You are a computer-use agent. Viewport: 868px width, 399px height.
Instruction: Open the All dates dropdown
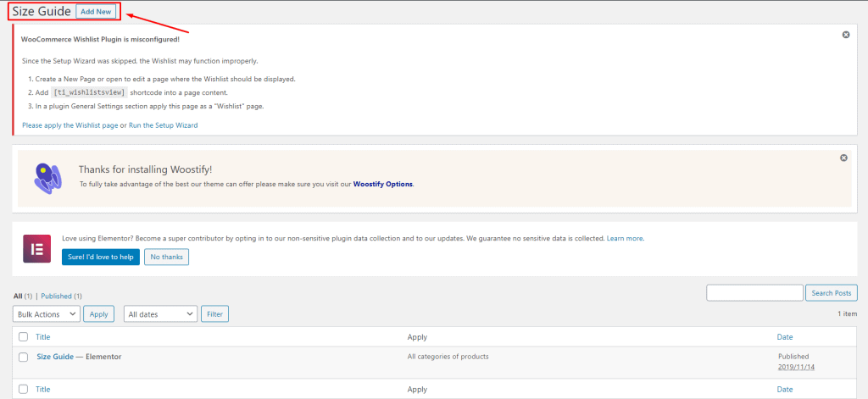pyautogui.click(x=160, y=313)
